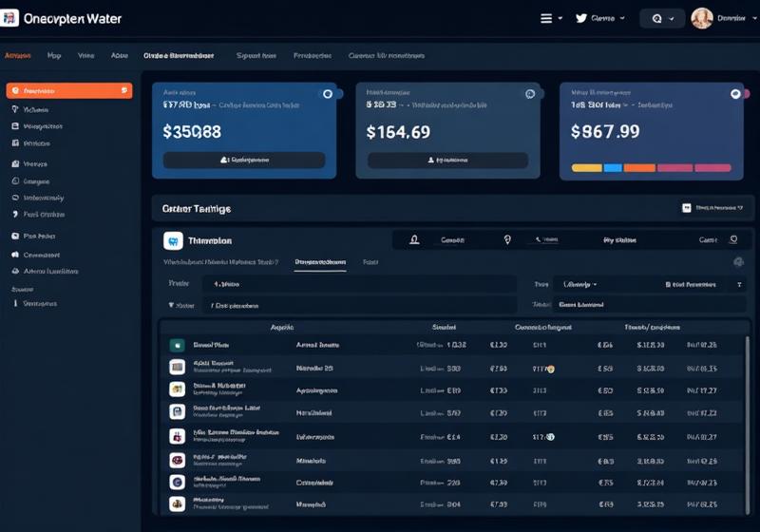Viewport: 760px width, 532px height.
Task: Open the user profile avatar
Action: click(702, 18)
